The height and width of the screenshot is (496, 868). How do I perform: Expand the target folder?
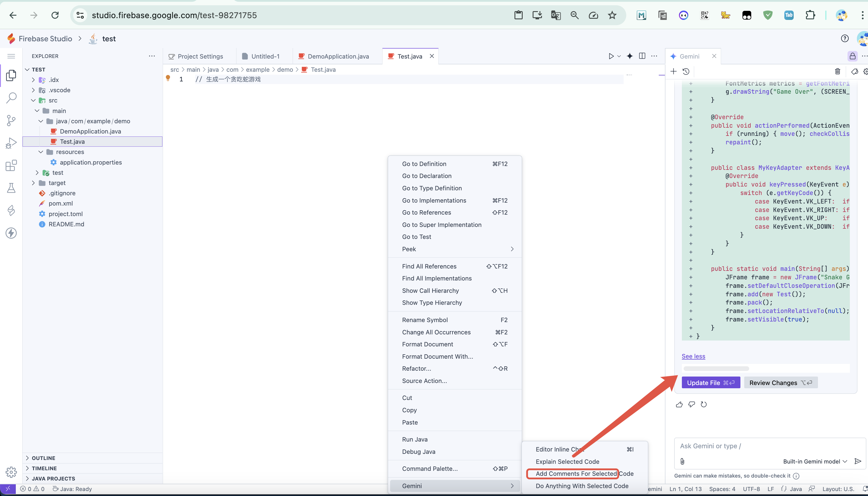[33, 183]
